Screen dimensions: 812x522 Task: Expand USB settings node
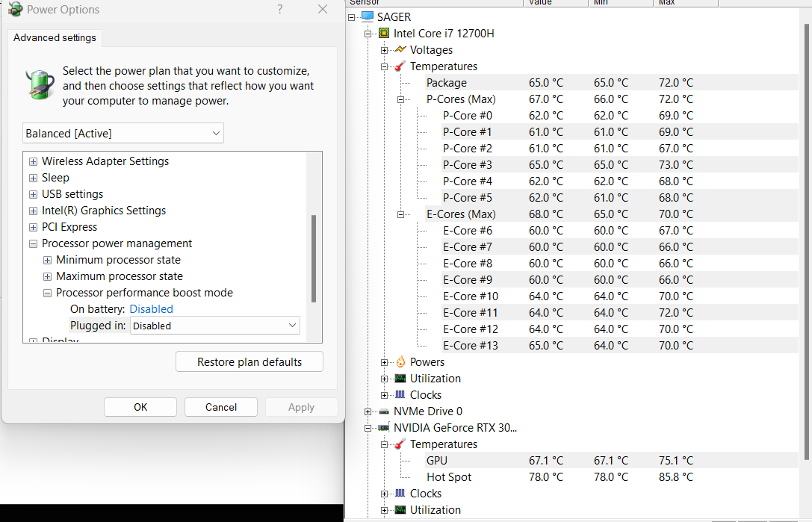click(33, 195)
